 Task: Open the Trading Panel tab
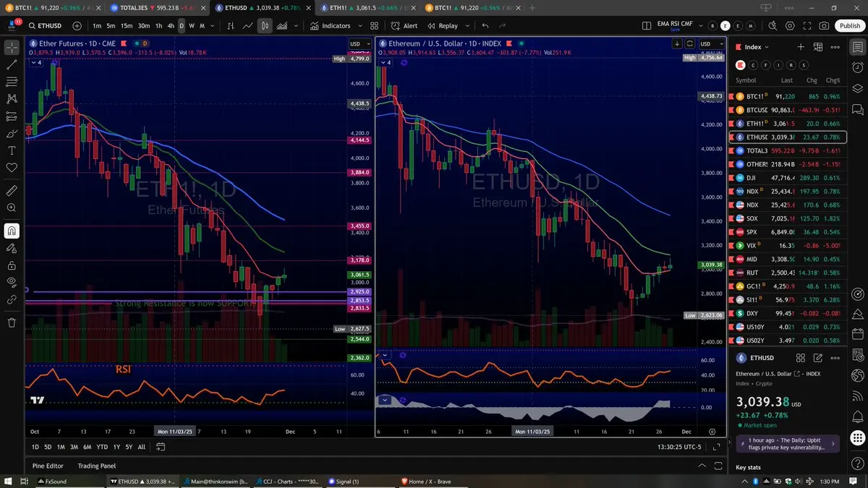tap(97, 466)
